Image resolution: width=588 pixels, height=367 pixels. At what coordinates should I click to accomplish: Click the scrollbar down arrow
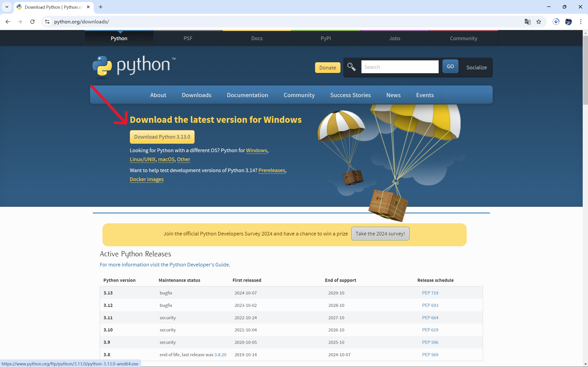click(585, 364)
